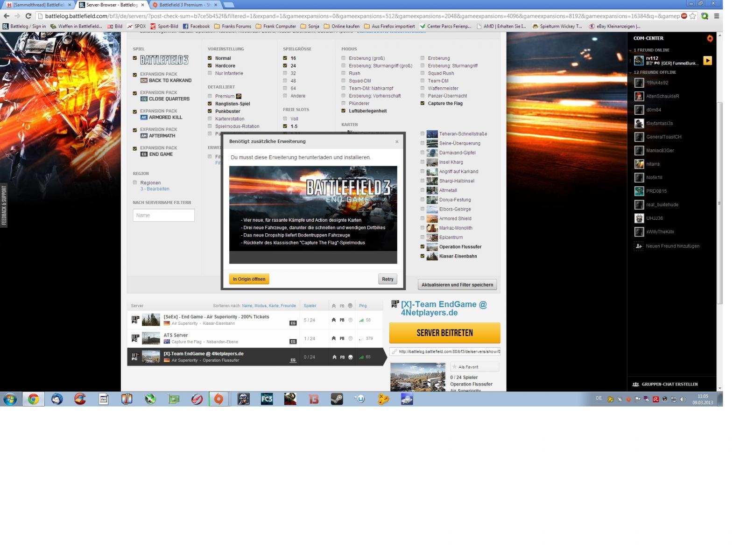Enable 'Nur Infanterie' preset

pyautogui.click(x=210, y=73)
